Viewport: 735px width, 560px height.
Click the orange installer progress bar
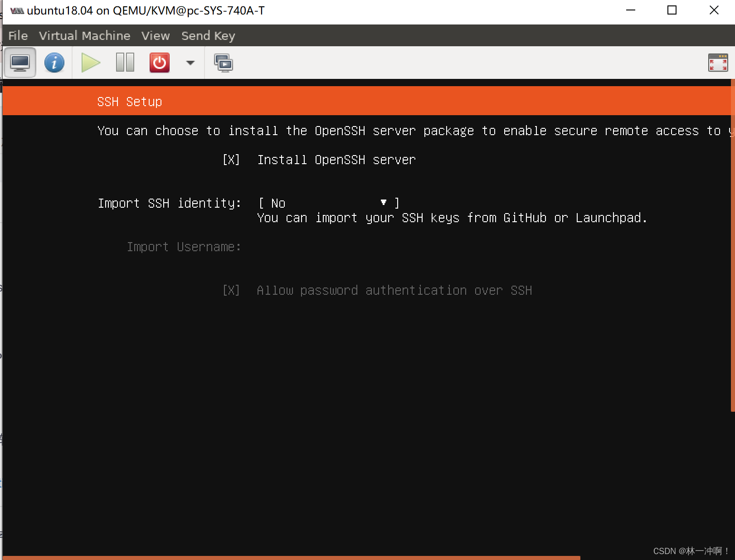[x=290, y=557]
